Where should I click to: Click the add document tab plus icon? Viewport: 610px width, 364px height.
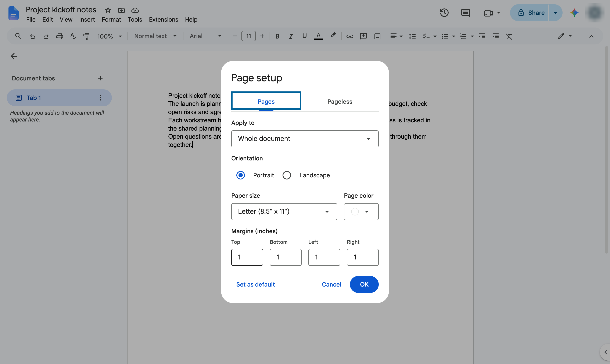click(x=100, y=78)
